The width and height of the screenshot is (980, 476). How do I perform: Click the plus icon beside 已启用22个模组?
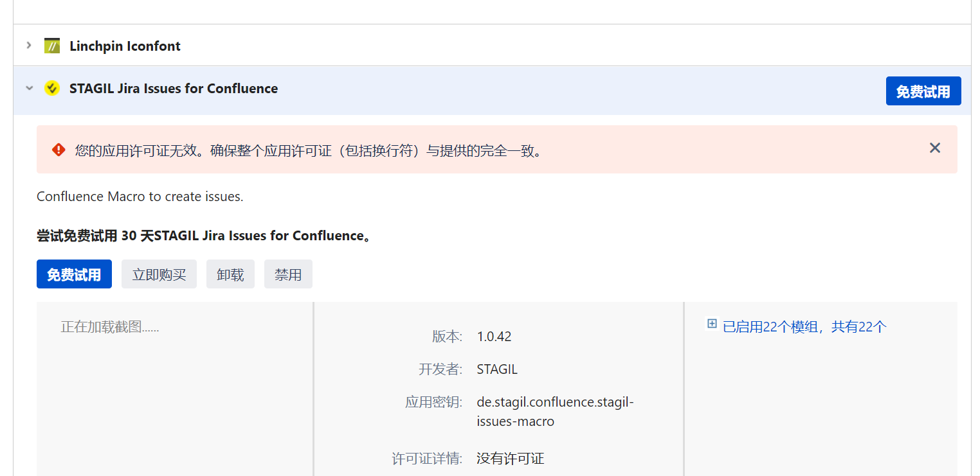pyautogui.click(x=712, y=324)
